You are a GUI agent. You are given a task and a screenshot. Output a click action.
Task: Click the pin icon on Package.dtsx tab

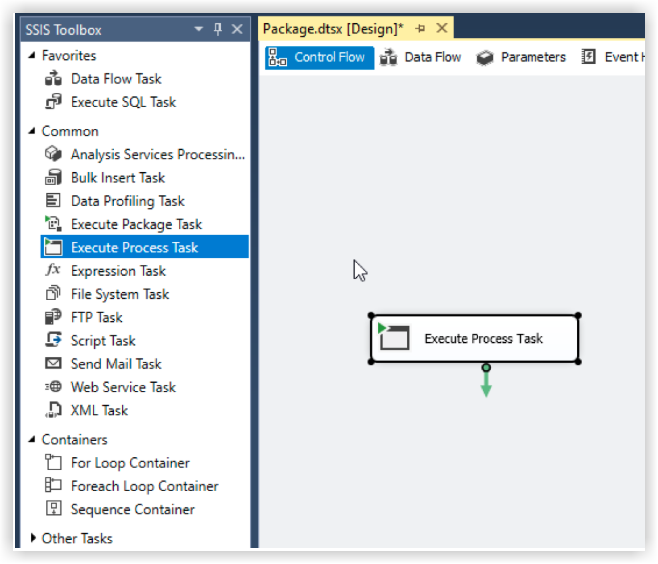[x=420, y=29]
